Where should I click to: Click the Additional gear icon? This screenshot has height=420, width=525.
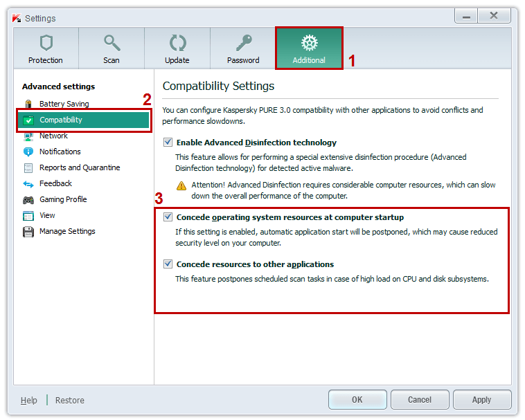click(310, 43)
